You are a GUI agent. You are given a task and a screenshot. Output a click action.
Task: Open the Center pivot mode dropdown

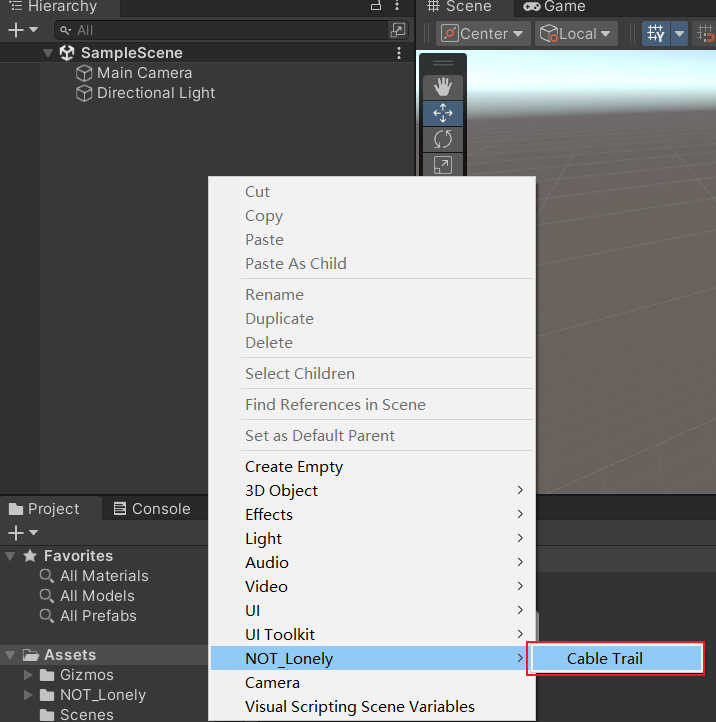click(x=483, y=34)
